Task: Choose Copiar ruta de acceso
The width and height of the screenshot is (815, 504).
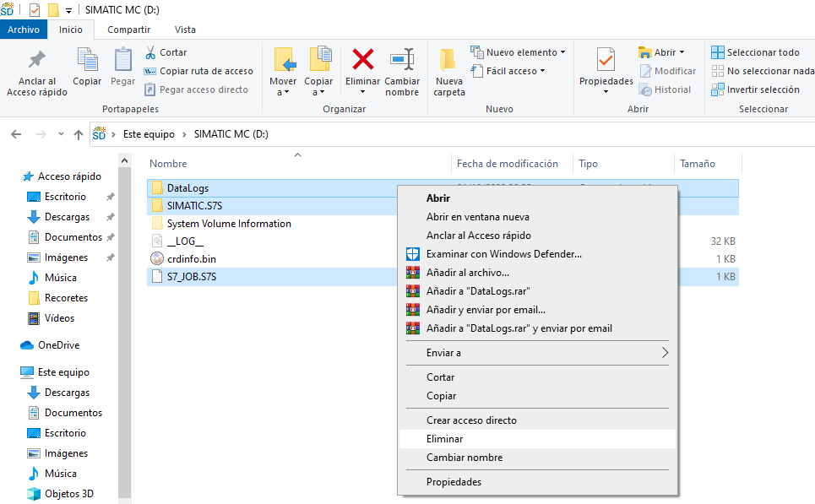Action: tap(198, 71)
